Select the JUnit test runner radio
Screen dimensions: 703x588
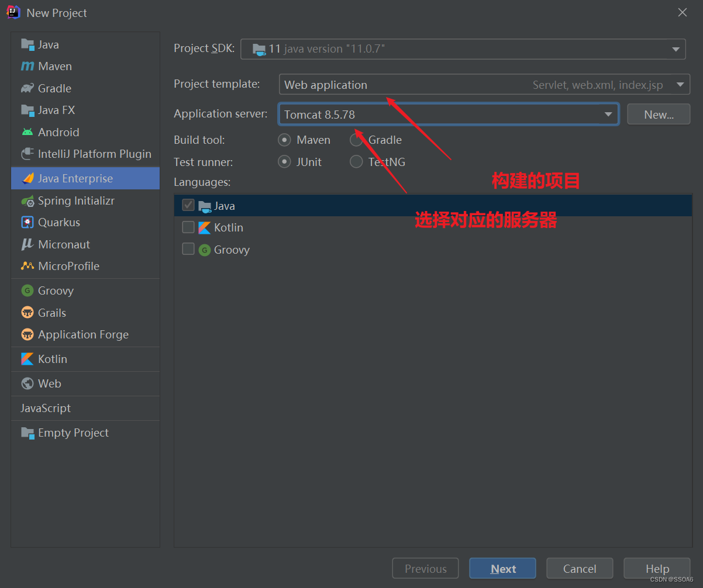[x=284, y=162]
